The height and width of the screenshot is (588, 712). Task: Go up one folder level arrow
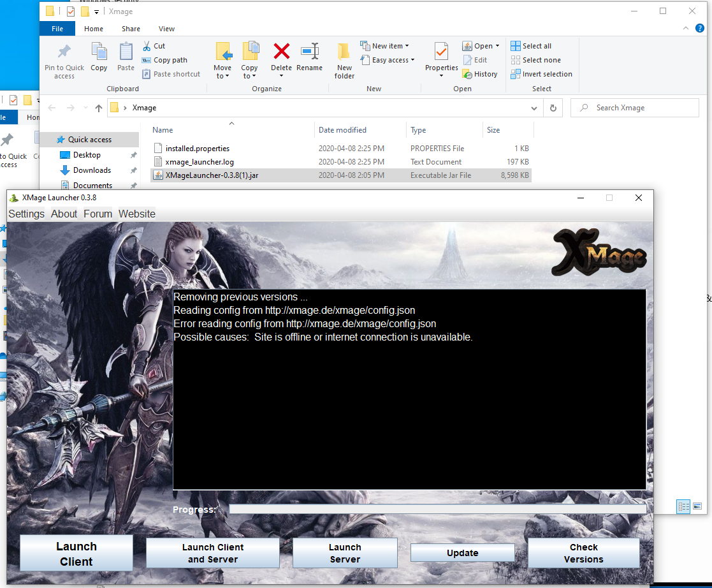(99, 108)
